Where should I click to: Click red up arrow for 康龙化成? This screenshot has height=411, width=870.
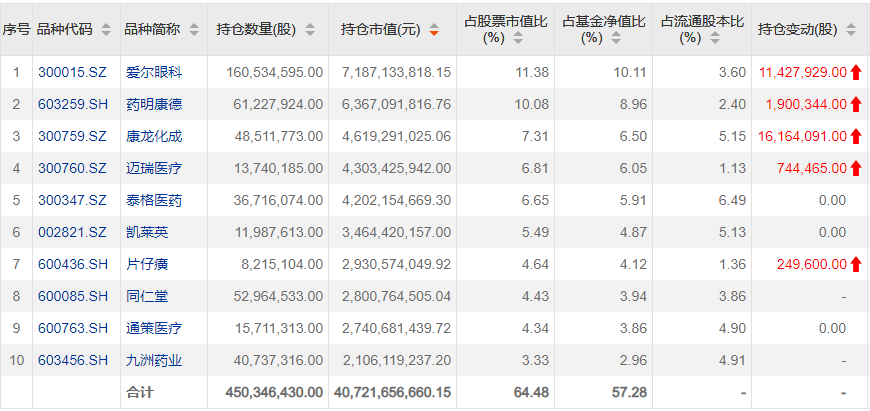click(856, 136)
